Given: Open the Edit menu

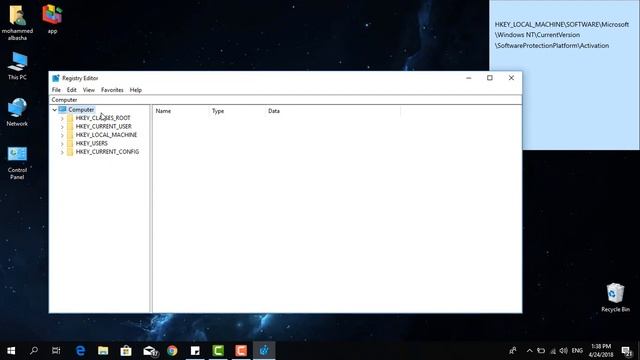Looking at the screenshot, I should 72,90.
